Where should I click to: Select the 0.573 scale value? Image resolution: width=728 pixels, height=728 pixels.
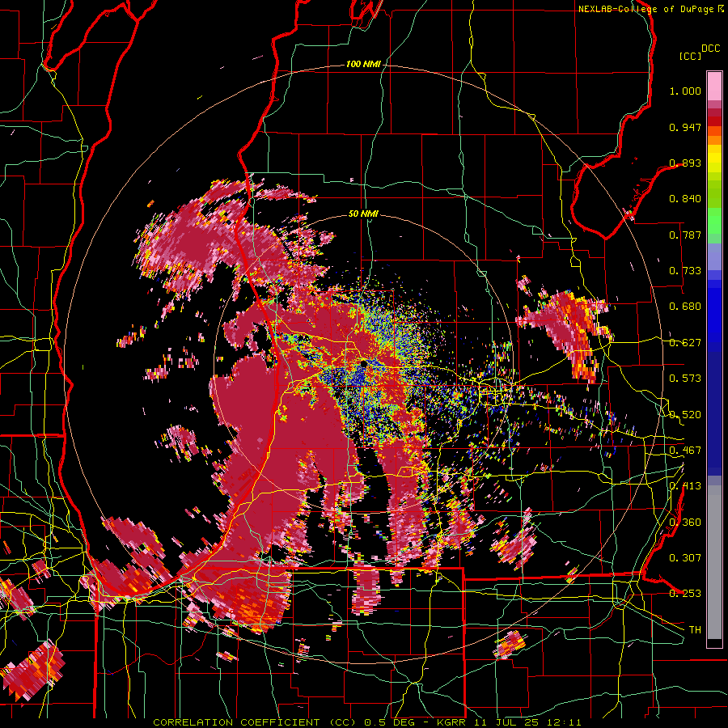pyautogui.click(x=685, y=379)
